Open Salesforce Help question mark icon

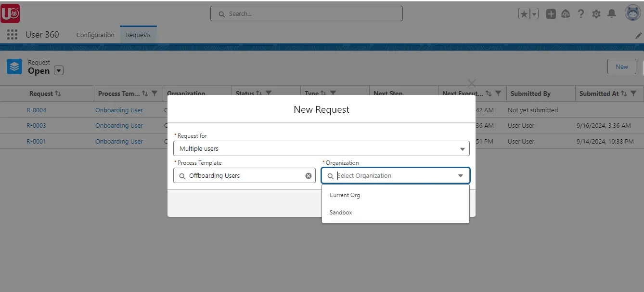coord(581,13)
